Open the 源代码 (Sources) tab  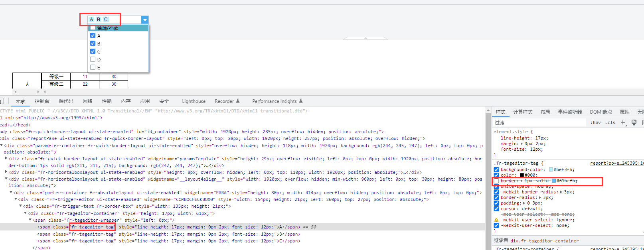(x=66, y=101)
